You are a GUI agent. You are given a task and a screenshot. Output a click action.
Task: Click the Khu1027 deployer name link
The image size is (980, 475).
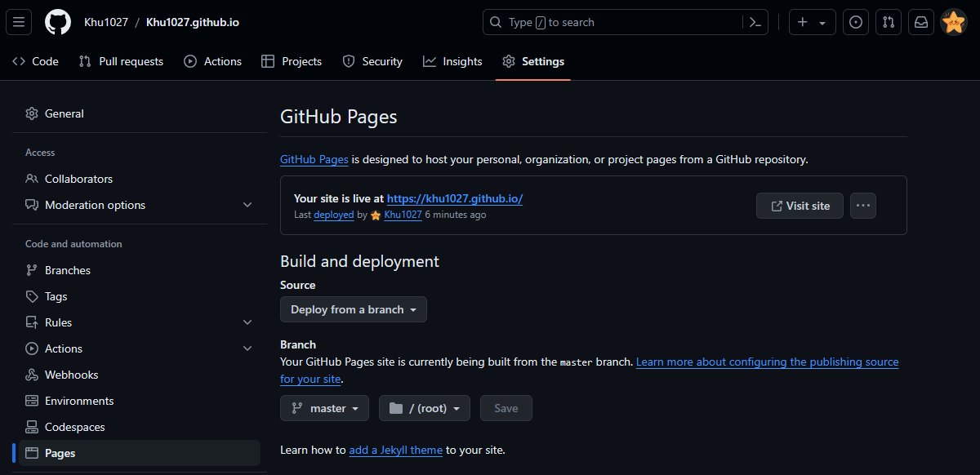(x=403, y=215)
